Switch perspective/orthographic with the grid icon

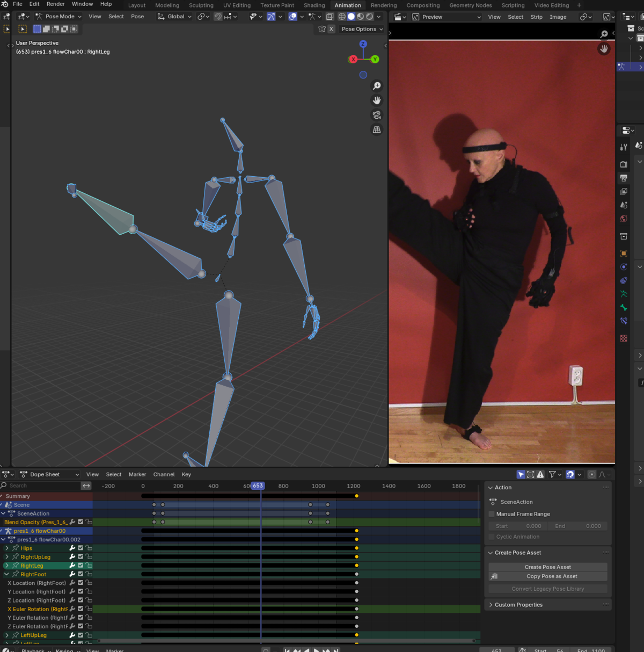tap(377, 129)
